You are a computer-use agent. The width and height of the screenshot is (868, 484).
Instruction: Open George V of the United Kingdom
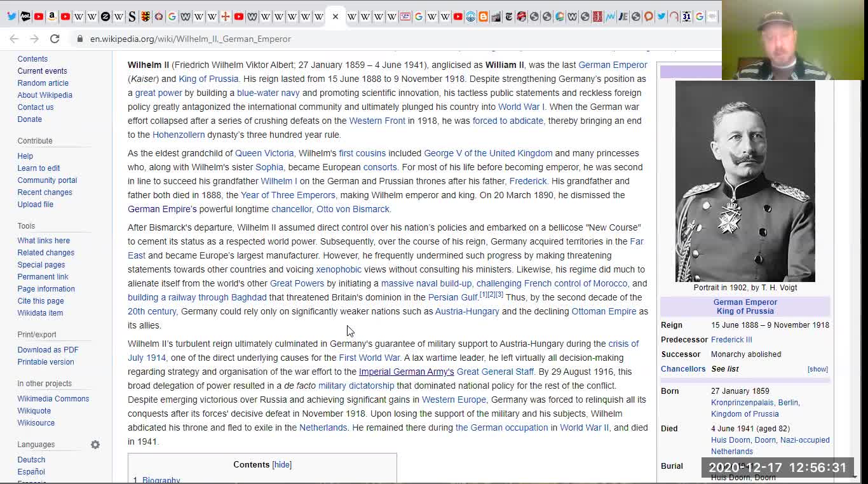tap(488, 153)
